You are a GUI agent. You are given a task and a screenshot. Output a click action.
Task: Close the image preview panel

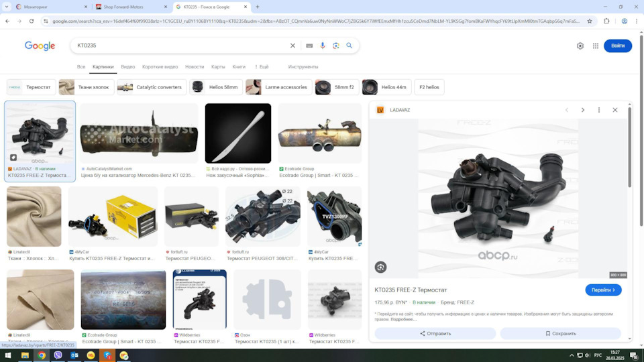click(x=615, y=110)
